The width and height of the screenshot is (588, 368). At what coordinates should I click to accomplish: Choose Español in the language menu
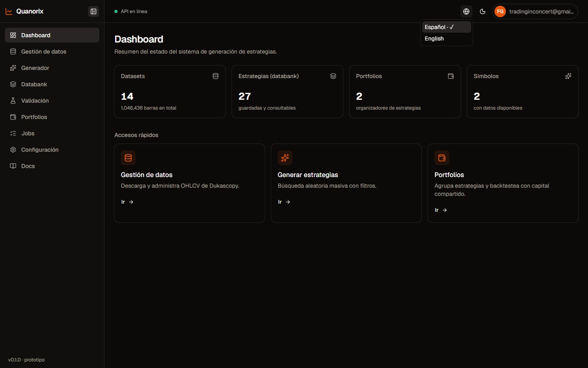[x=446, y=27]
